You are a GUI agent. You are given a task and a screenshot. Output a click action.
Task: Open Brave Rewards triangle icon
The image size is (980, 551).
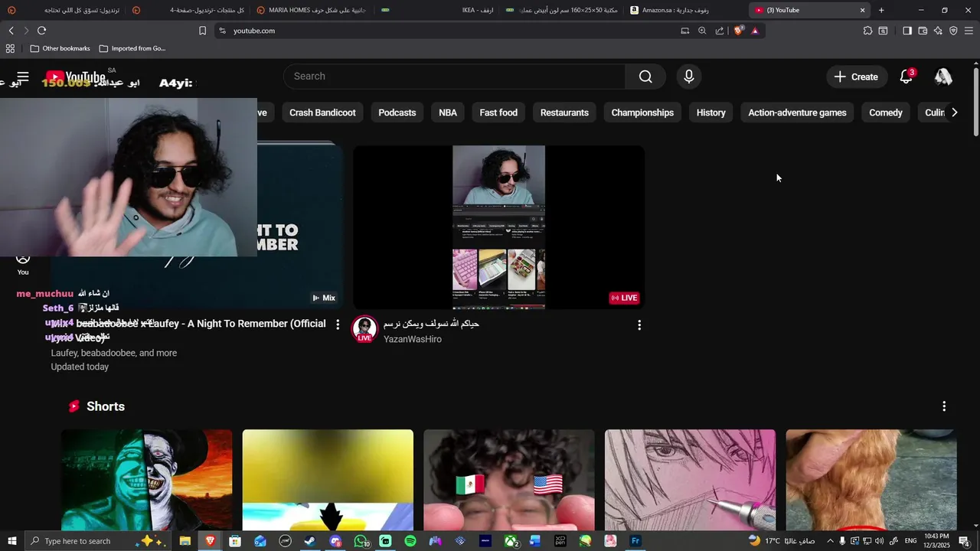pos(755,31)
